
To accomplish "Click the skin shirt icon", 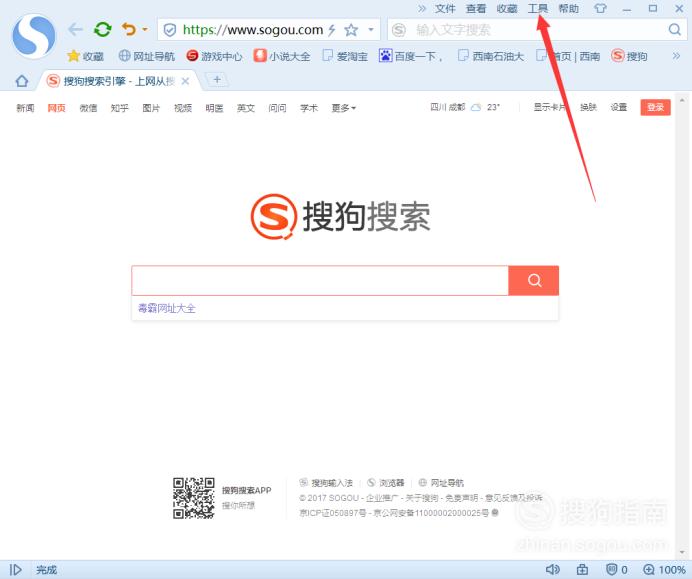I will (x=600, y=8).
